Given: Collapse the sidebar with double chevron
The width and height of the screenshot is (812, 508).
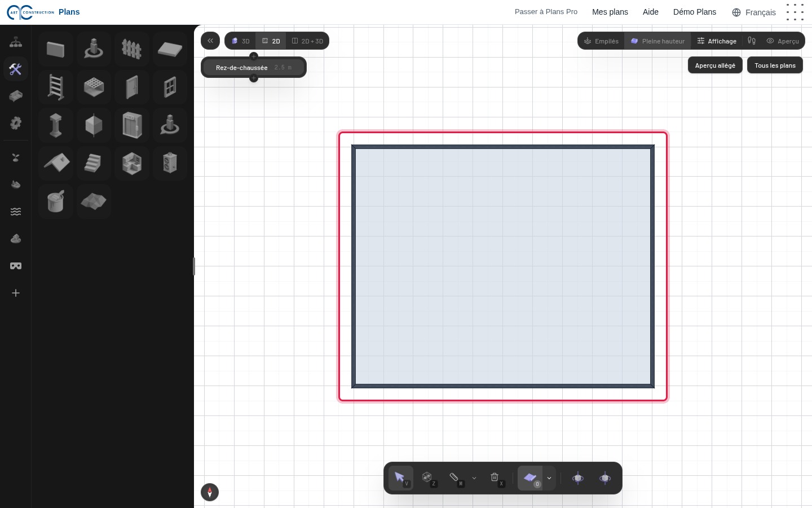Looking at the screenshot, I should pos(210,41).
